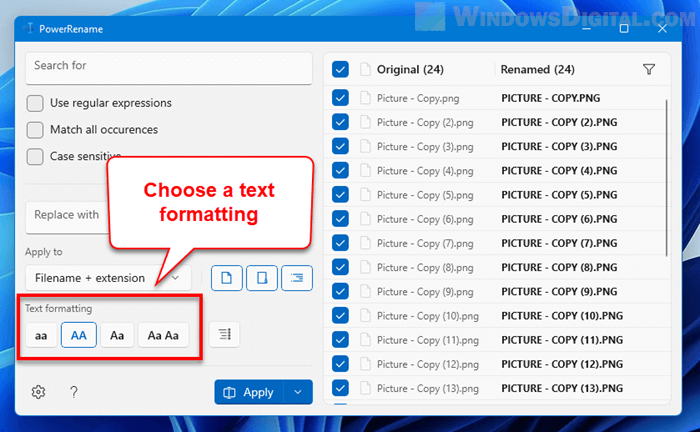Image resolution: width=700 pixels, height=432 pixels.
Task: Check the Match all occurences option
Action: (35, 130)
